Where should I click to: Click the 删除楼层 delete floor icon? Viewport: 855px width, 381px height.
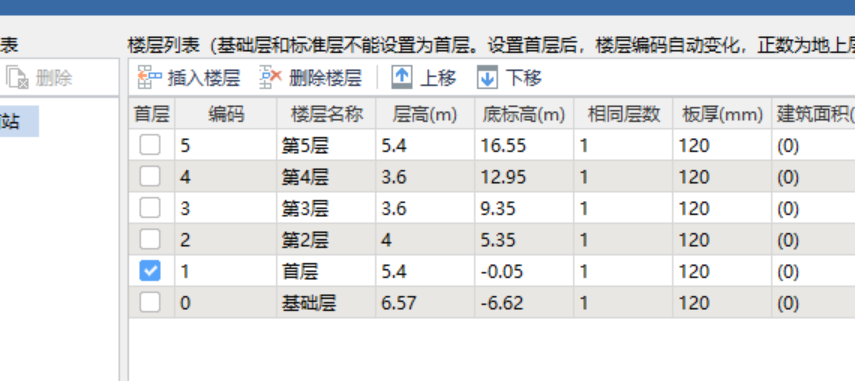270,78
